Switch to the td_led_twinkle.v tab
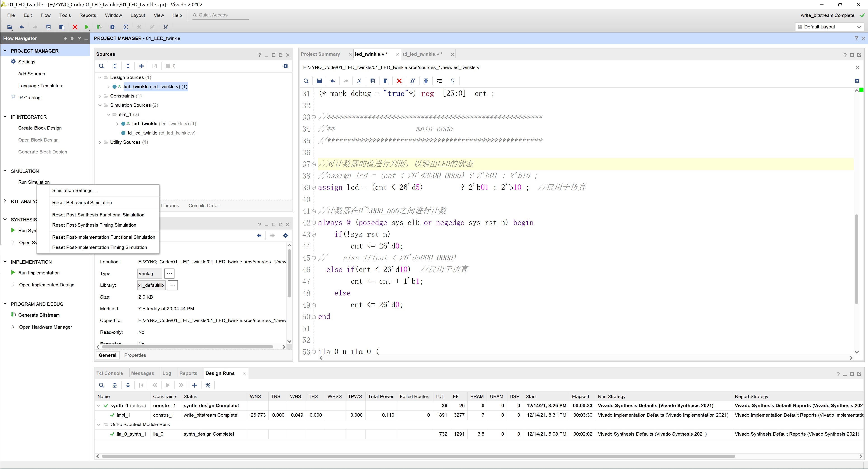Viewport: 868px width, 469px height. pos(422,54)
